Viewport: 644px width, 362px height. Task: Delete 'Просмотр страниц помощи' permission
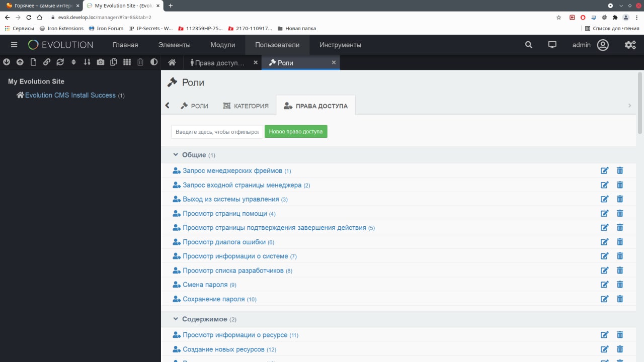point(620,213)
